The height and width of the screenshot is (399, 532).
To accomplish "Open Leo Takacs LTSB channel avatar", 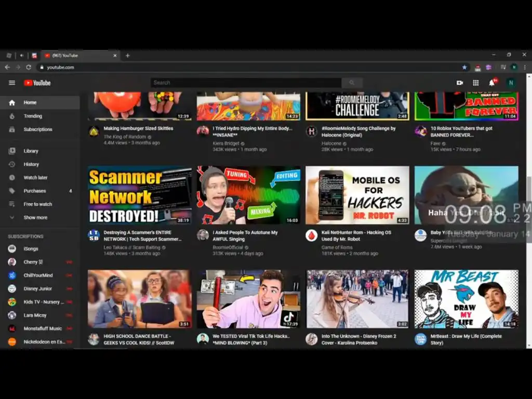I will click(94, 235).
